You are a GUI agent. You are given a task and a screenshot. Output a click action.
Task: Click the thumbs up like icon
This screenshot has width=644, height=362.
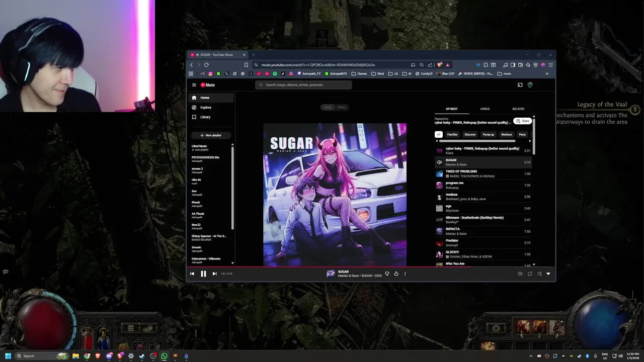coord(396,274)
